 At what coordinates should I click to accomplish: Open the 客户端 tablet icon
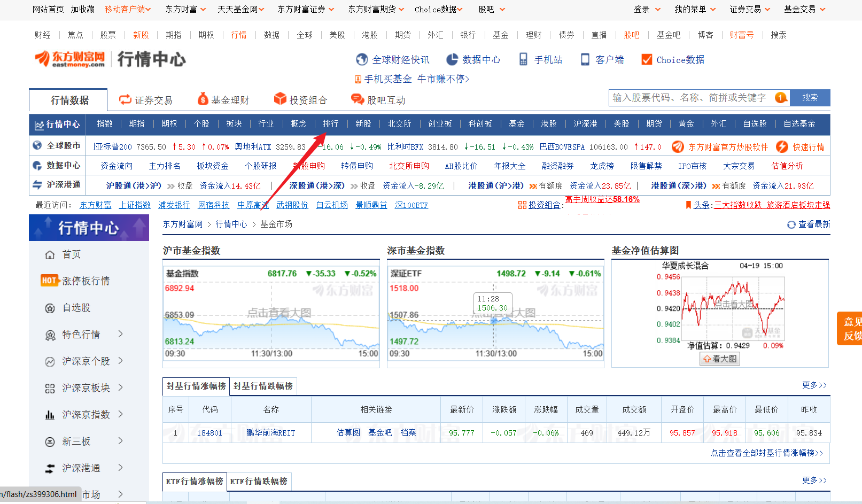(x=585, y=59)
